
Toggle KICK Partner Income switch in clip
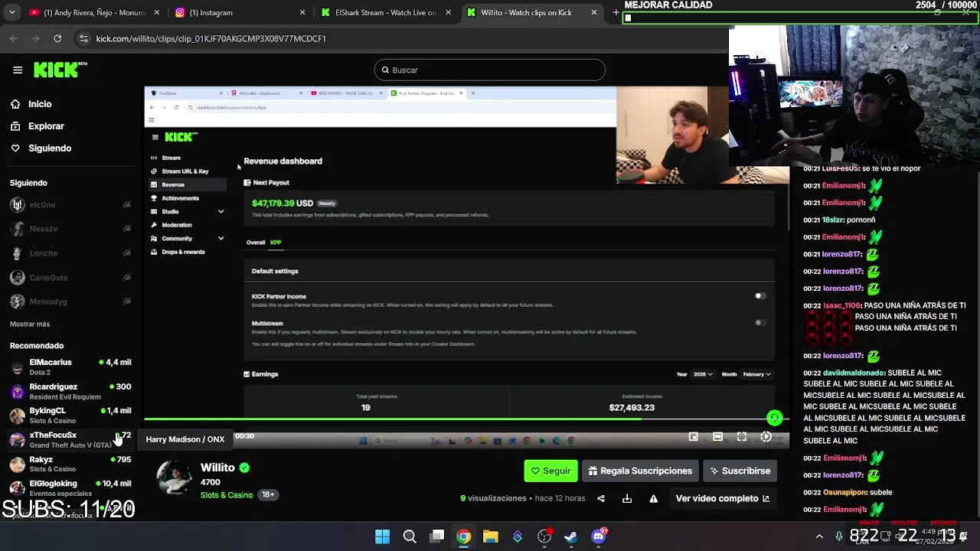pyautogui.click(x=759, y=296)
